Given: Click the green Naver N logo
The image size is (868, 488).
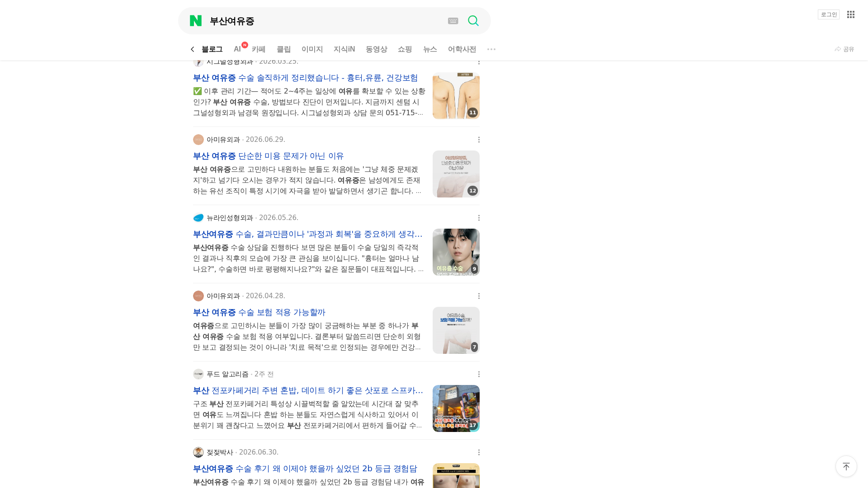Looking at the screenshot, I should [196, 21].
